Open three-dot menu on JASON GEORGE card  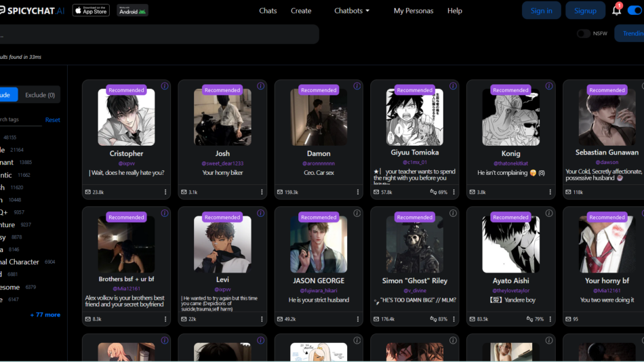(x=358, y=319)
